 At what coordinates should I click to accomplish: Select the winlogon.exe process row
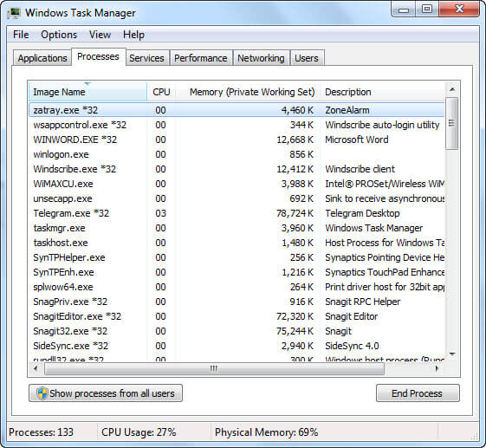(x=237, y=154)
